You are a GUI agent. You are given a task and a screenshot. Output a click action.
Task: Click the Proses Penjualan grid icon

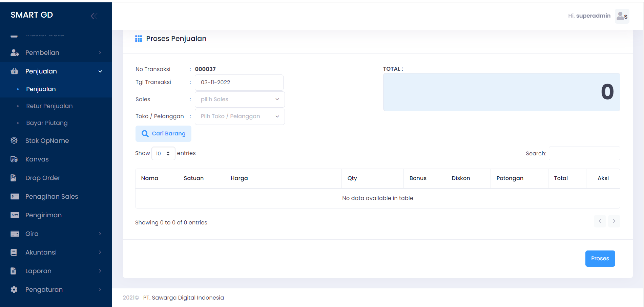click(x=139, y=39)
